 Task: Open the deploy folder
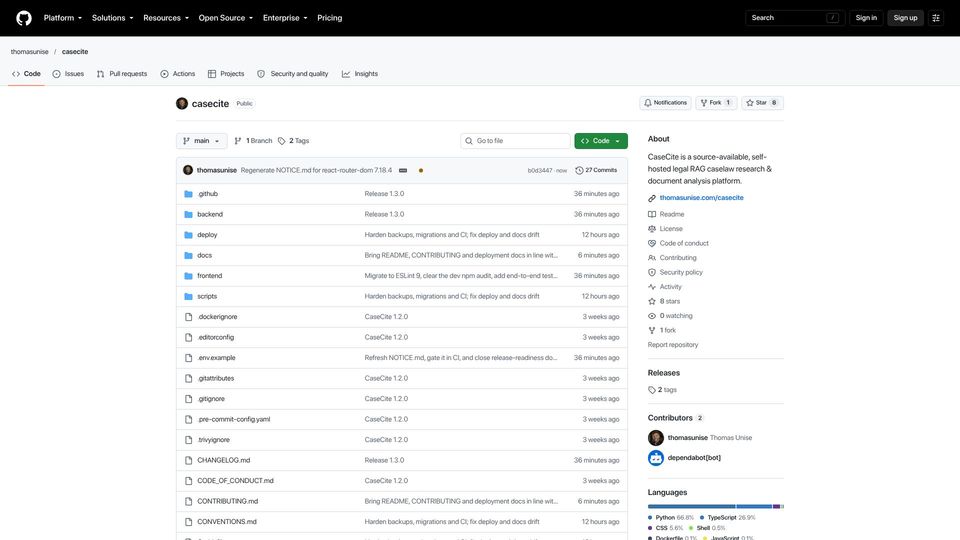(207, 234)
